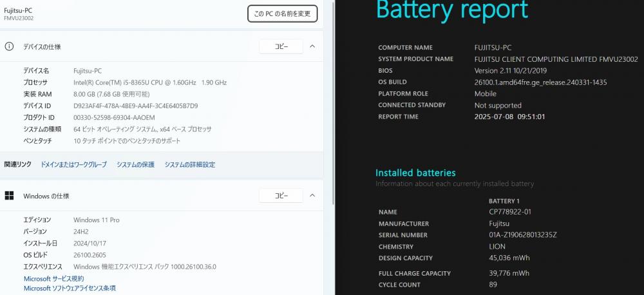
Task: Click the Installed batteries heading
Action: tap(415, 173)
